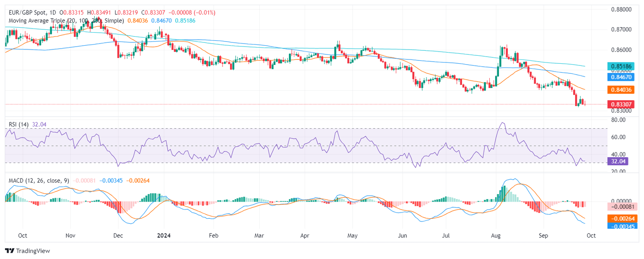Click the TradingView wordmark text

33,251
